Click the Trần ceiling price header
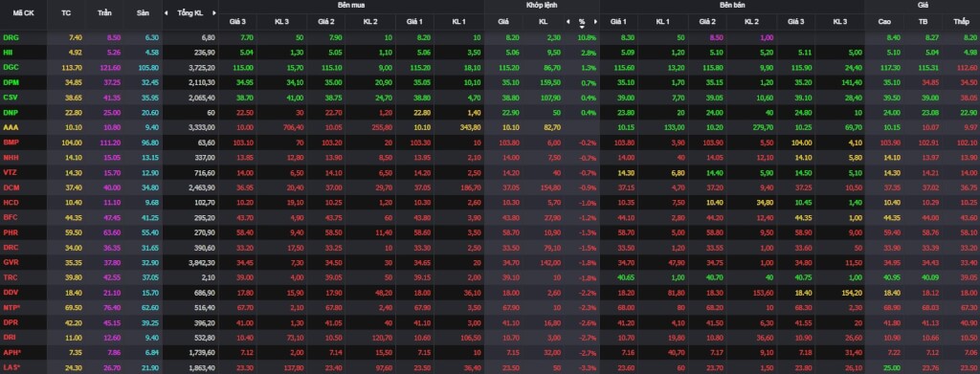The height and width of the screenshot is (374, 980). (104, 12)
